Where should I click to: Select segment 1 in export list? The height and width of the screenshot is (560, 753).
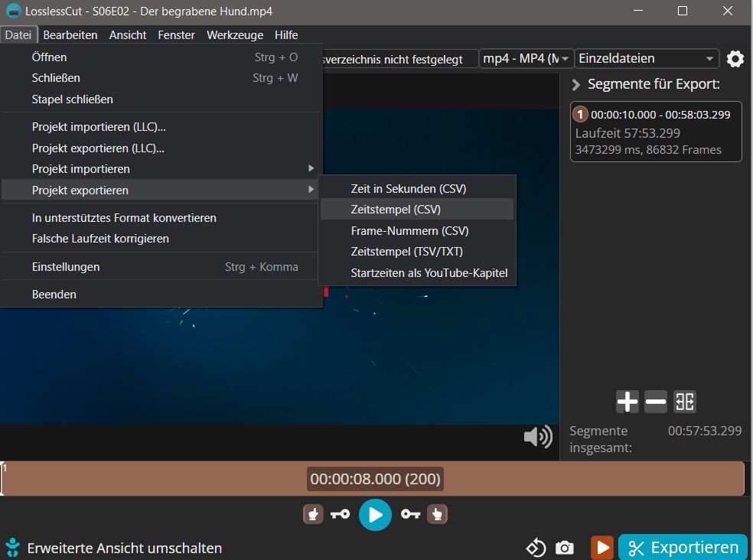(656, 132)
